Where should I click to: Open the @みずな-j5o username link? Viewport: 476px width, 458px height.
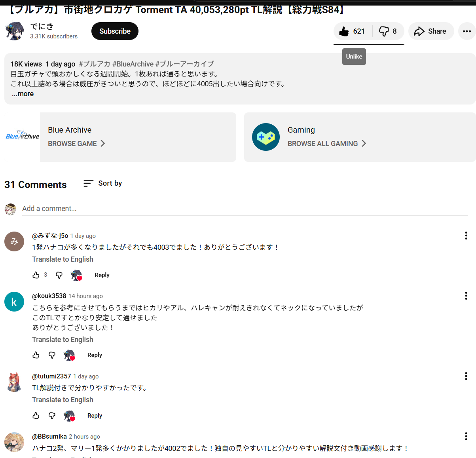click(50, 236)
